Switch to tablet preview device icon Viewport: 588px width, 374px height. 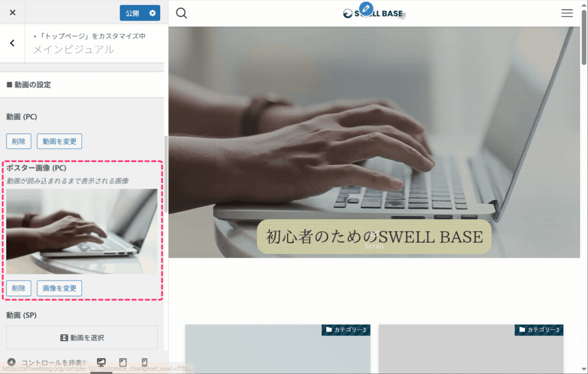point(123,363)
